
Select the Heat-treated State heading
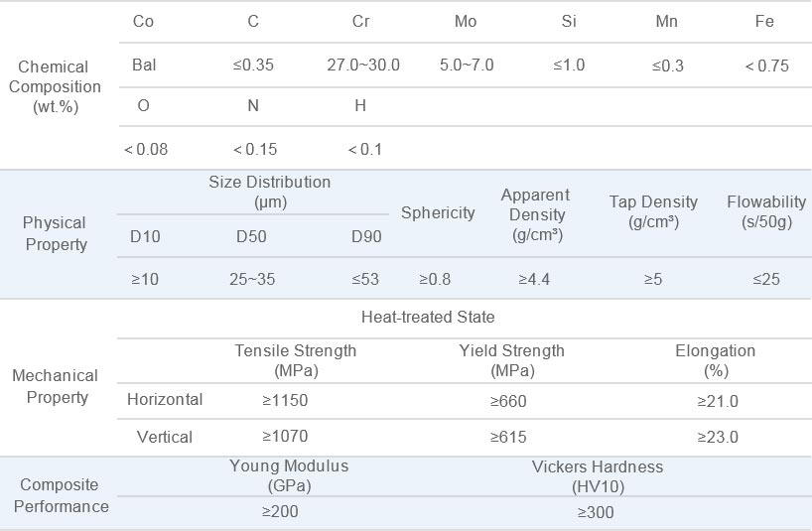click(428, 317)
